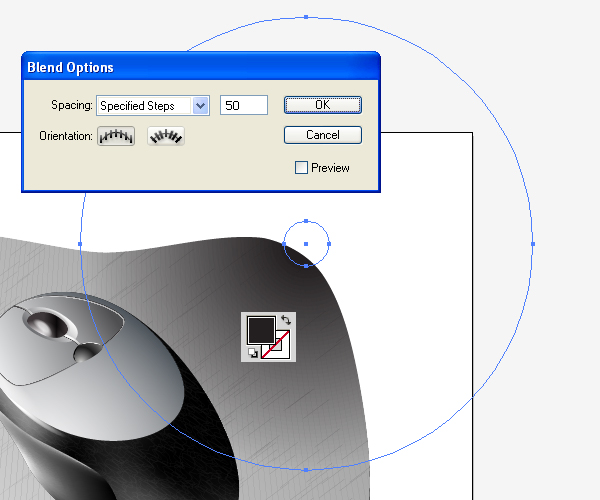The image size is (600, 500).
Task: Cancel the Blend Options dialog
Action: tap(323, 135)
